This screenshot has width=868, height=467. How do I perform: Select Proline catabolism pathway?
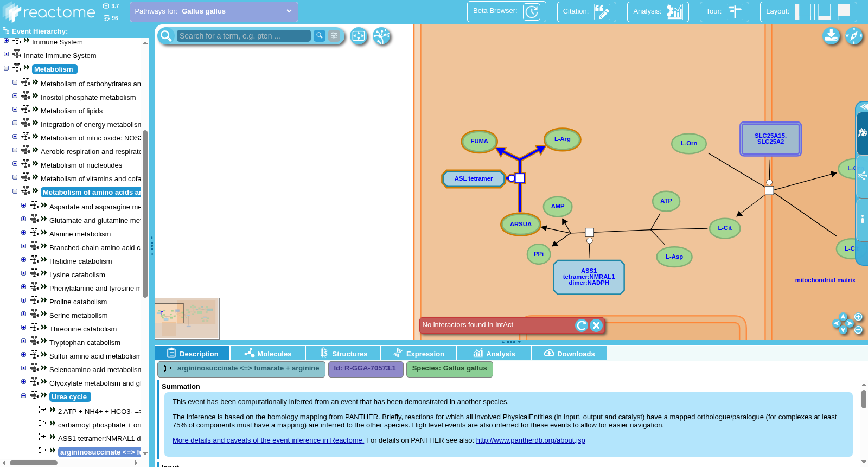coord(78,302)
